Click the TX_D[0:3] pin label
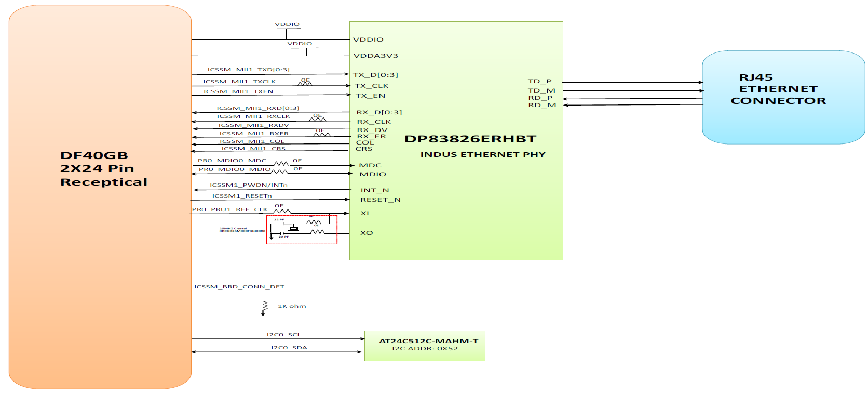 click(376, 75)
